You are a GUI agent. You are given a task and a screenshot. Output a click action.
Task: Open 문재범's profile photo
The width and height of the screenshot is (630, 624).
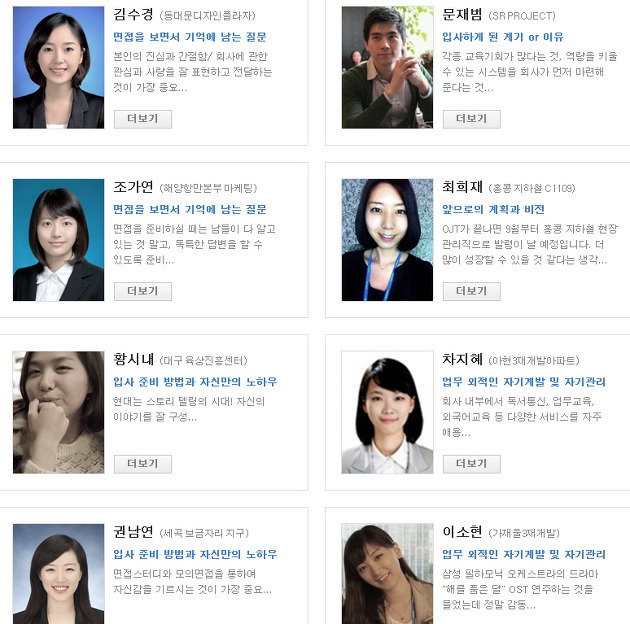[x=387, y=68]
